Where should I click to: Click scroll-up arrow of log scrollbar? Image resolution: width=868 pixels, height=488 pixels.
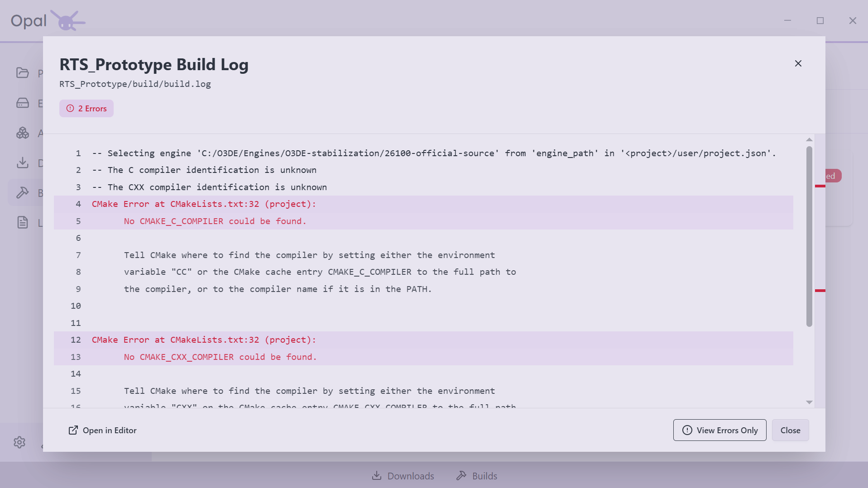(x=809, y=139)
